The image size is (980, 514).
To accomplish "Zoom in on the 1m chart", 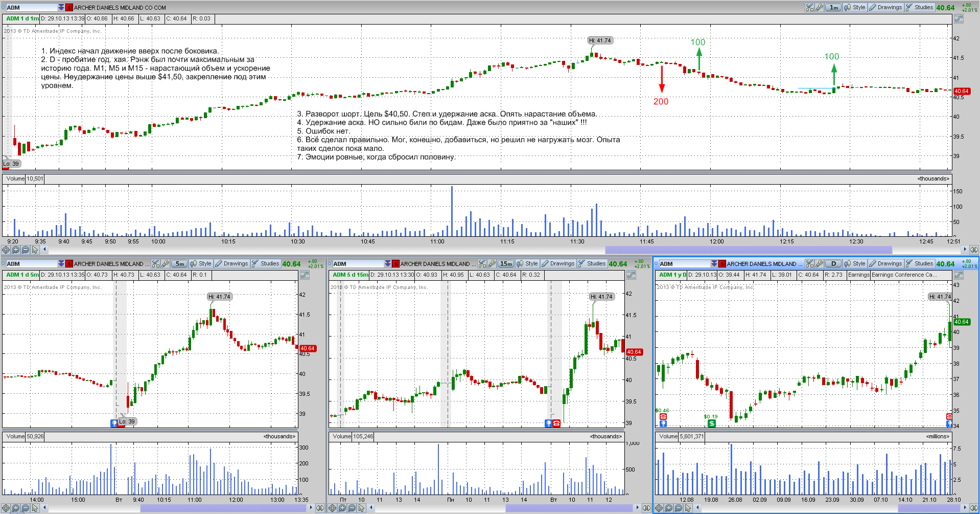I will [x=15, y=250].
